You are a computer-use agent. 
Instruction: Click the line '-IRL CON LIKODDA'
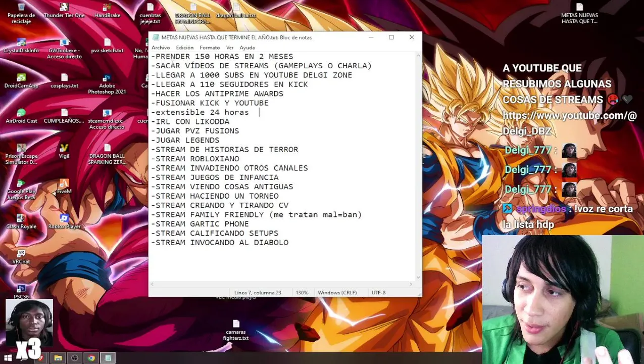pyautogui.click(x=190, y=122)
